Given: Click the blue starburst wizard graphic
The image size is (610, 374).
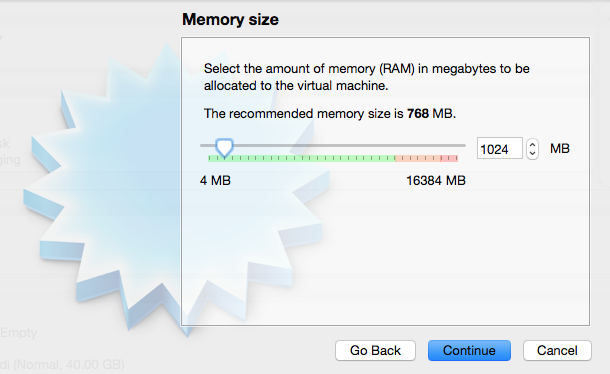Looking at the screenshot, I should [117, 187].
